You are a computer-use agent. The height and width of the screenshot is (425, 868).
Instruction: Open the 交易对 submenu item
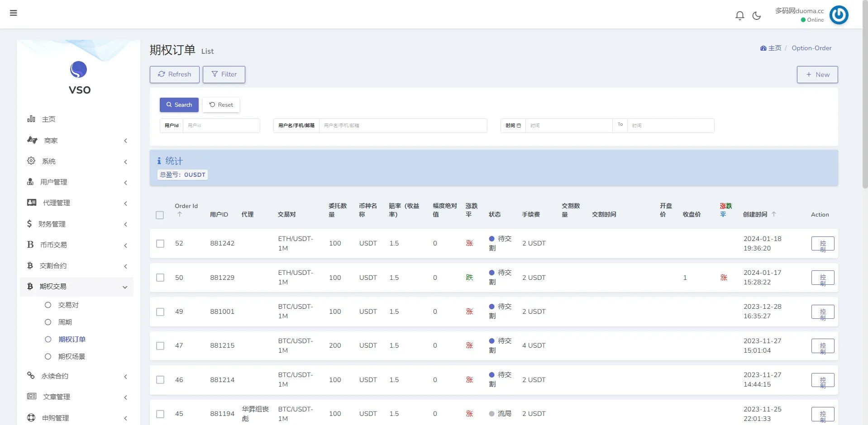click(68, 305)
